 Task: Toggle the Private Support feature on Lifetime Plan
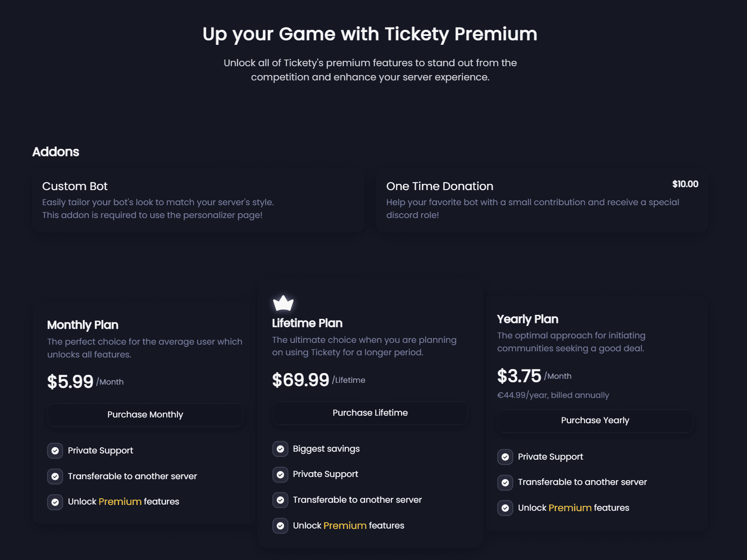(280, 474)
